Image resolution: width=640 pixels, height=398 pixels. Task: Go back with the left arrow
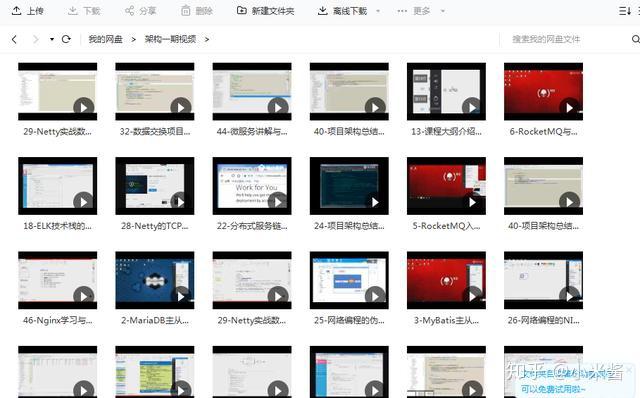(x=14, y=39)
